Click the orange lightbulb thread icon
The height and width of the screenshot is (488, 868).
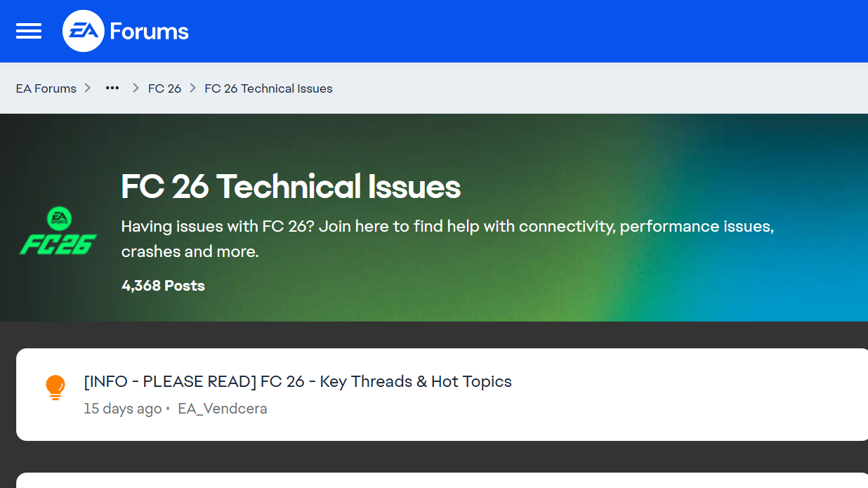tap(55, 387)
